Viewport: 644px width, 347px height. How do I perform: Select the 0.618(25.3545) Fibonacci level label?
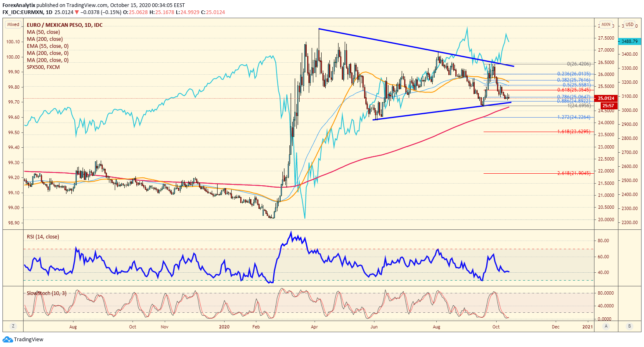574,90
